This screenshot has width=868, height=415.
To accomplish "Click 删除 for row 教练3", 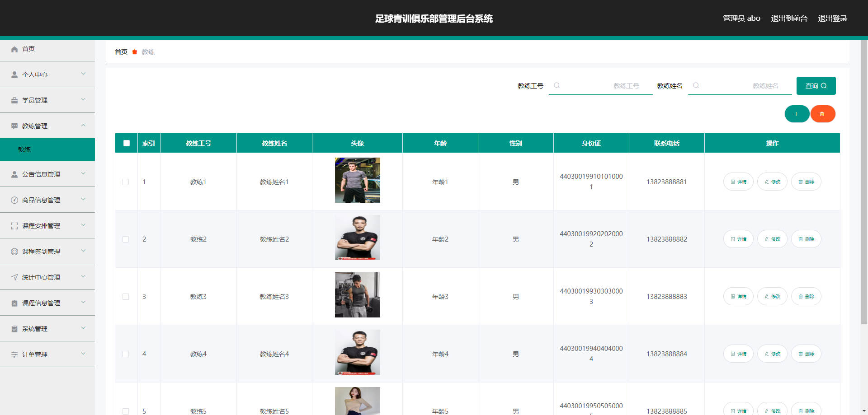I will click(806, 296).
